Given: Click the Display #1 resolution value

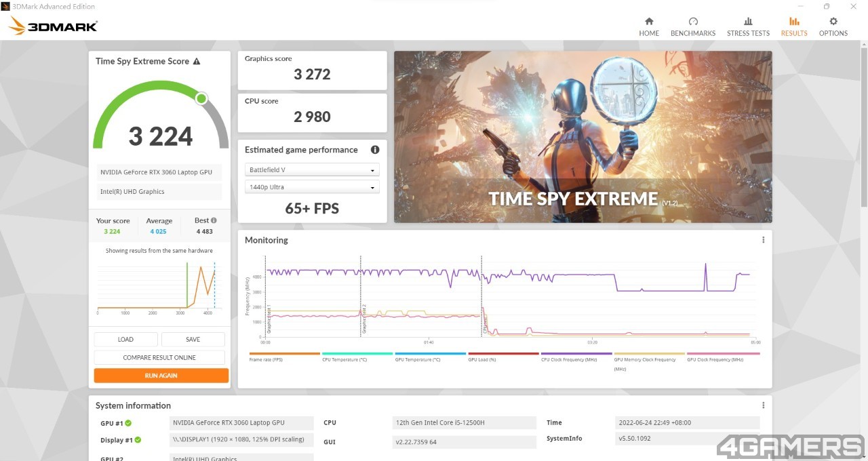Looking at the screenshot, I should point(241,440).
